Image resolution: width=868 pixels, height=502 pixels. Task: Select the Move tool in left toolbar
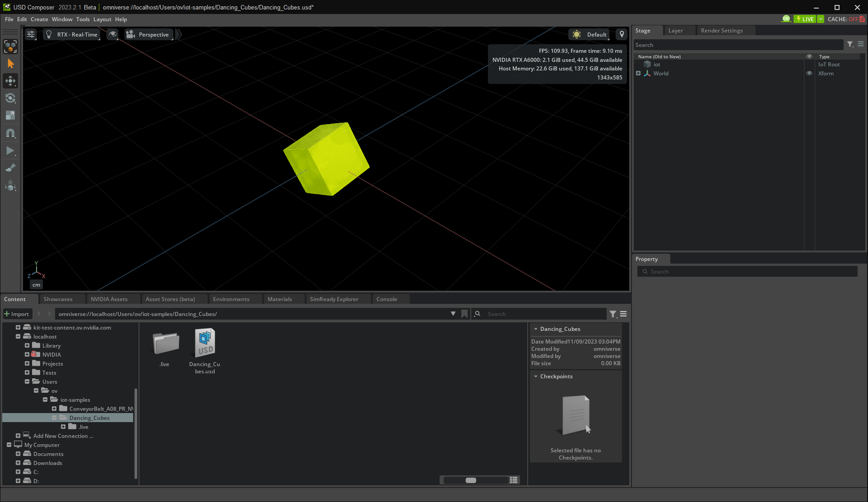click(10, 81)
